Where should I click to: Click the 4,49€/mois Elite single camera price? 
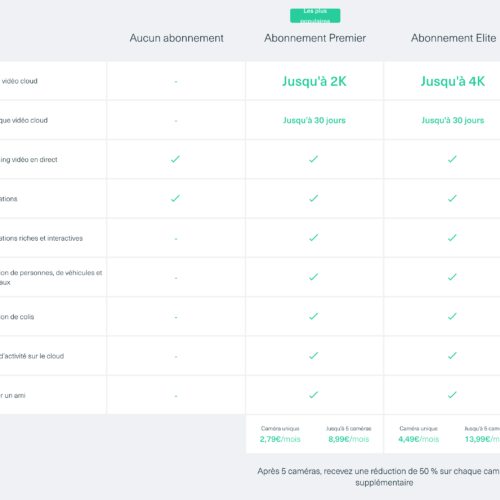point(419,439)
